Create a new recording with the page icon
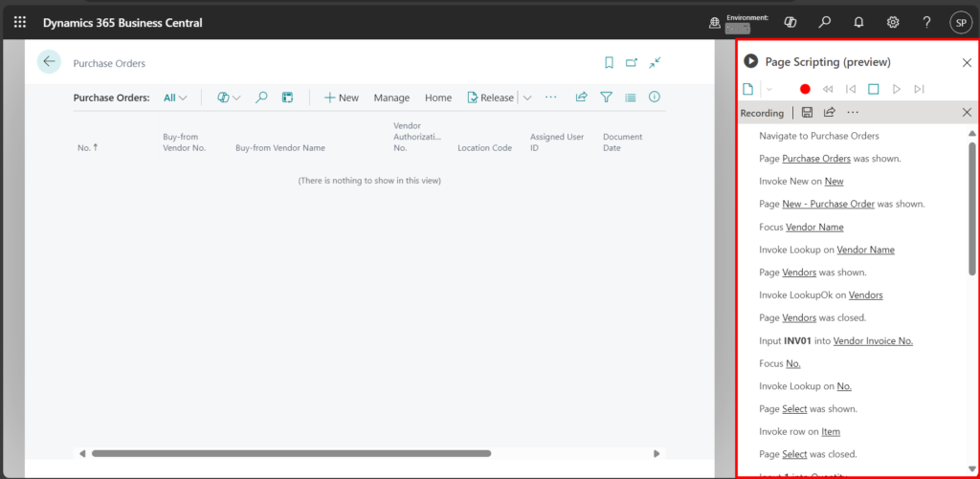980x479 pixels. click(x=747, y=89)
